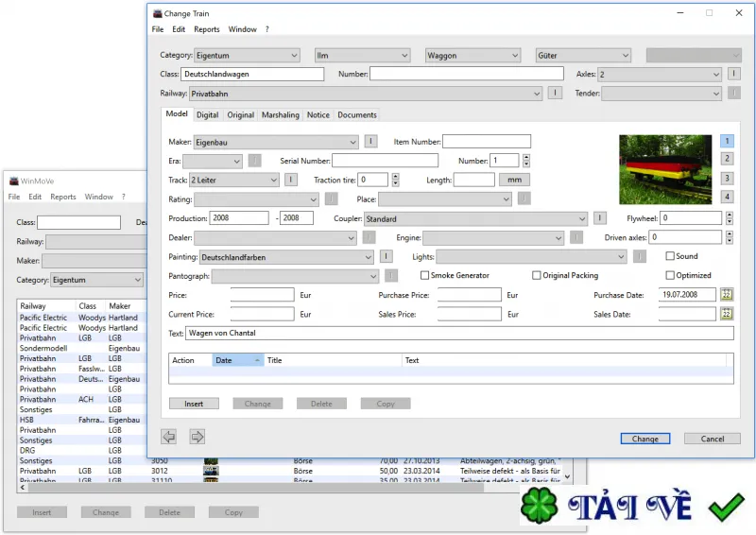756x535 pixels.
Task: Open the Track dropdown showing 2 Leiter
Action: [234, 181]
